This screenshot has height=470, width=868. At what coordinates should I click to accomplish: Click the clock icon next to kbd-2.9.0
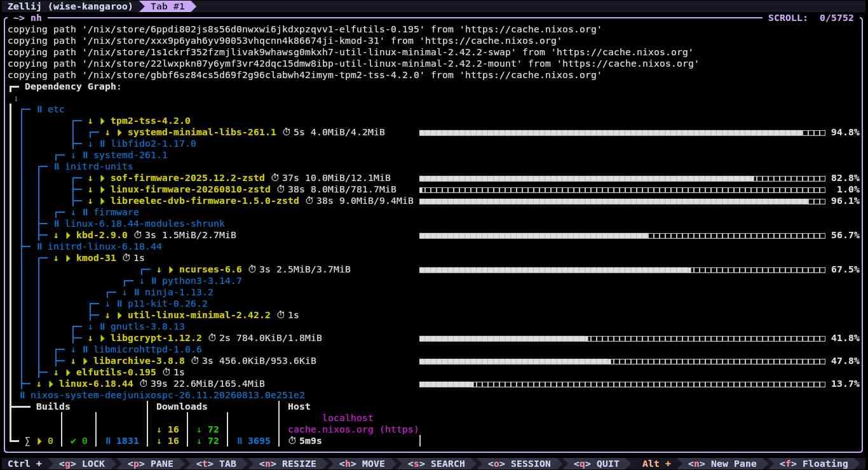click(137, 235)
